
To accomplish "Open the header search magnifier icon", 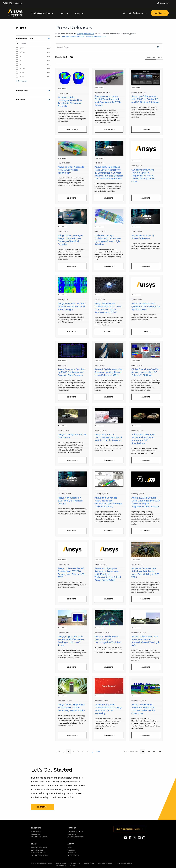I will click(124, 13).
